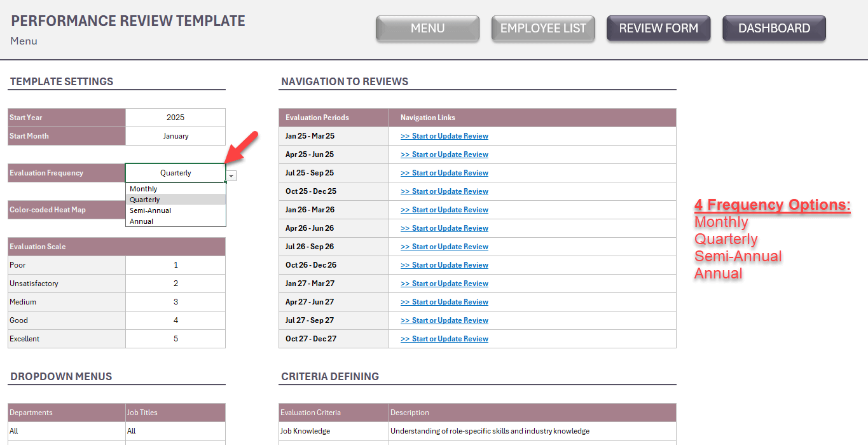Open the MENU navigation button
Viewport: 868px width, 445px height.
pos(427,29)
